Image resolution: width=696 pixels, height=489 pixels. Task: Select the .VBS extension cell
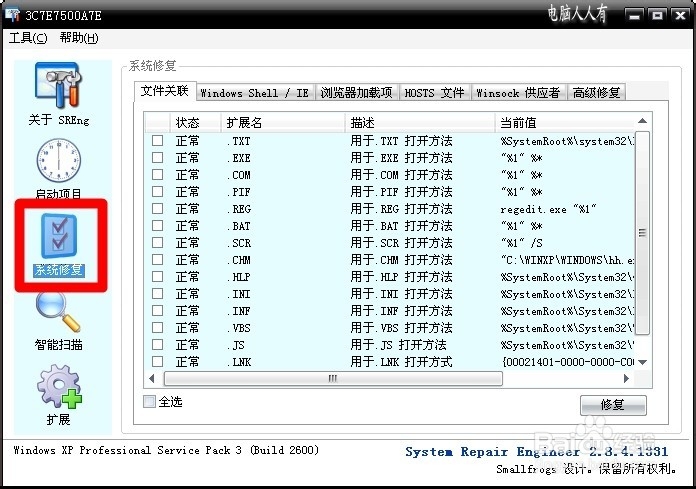[x=238, y=328]
